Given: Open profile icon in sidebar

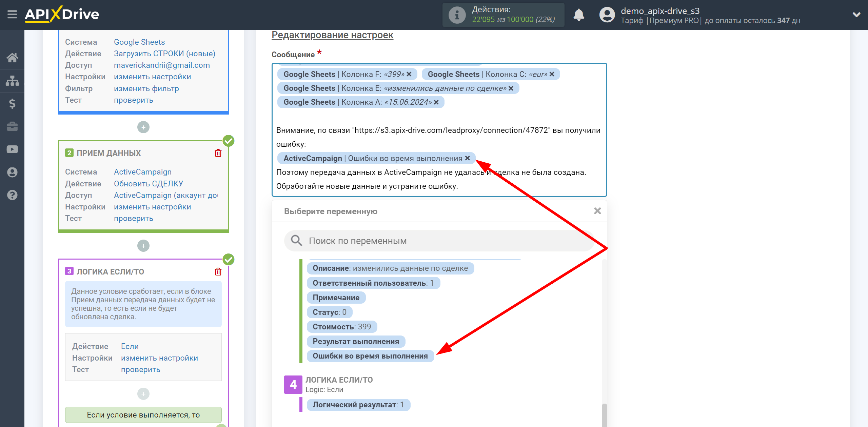Looking at the screenshot, I should point(12,172).
